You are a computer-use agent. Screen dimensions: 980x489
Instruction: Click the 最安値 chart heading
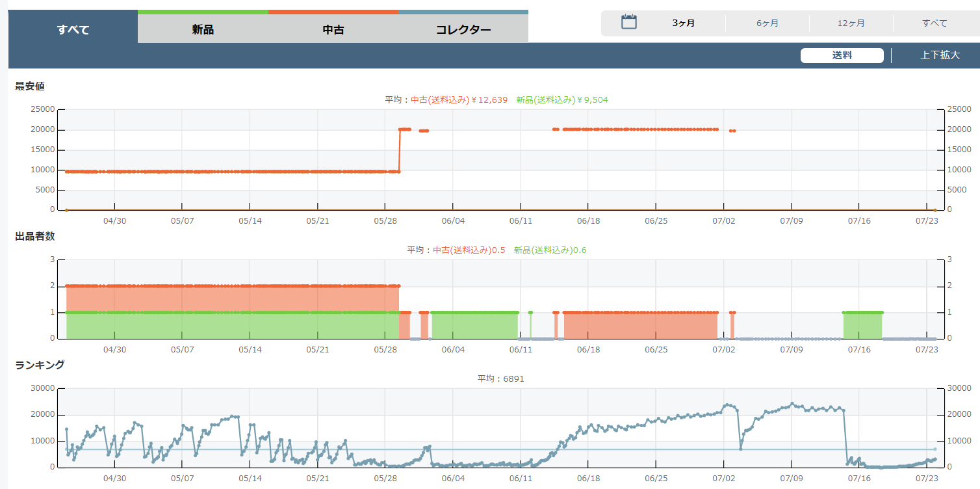tap(30, 86)
